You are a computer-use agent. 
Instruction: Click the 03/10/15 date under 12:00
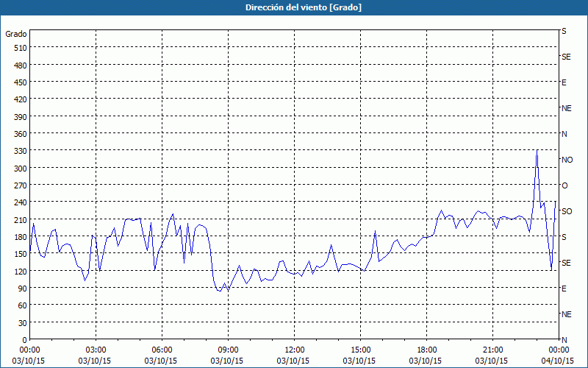(x=293, y=361)
